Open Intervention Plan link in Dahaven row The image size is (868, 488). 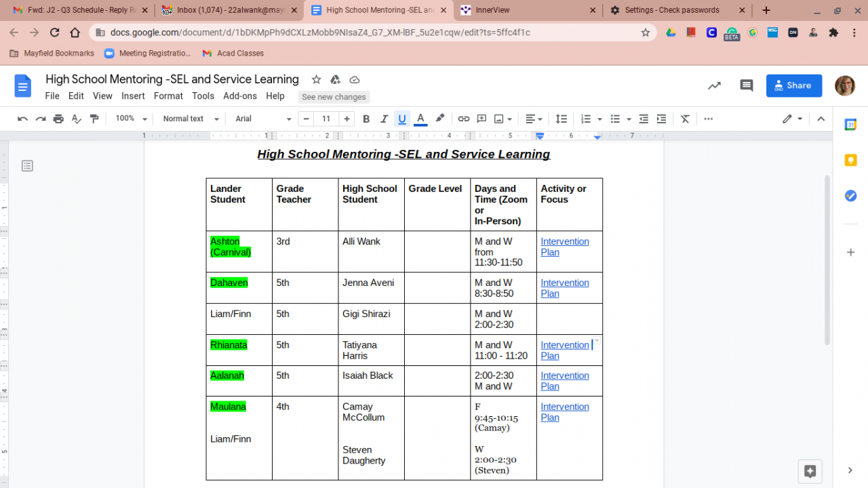564,283
